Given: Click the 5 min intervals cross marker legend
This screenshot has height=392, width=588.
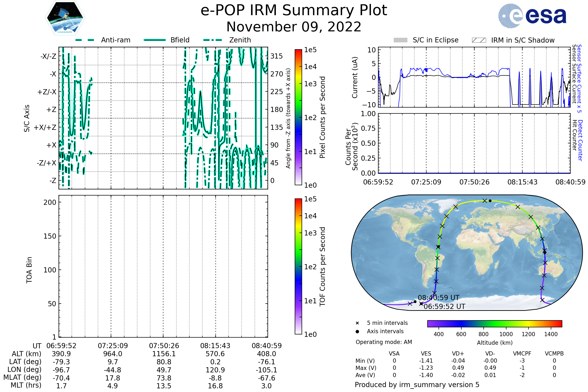Looking at the screenshot, I should [x=357, y=323].
